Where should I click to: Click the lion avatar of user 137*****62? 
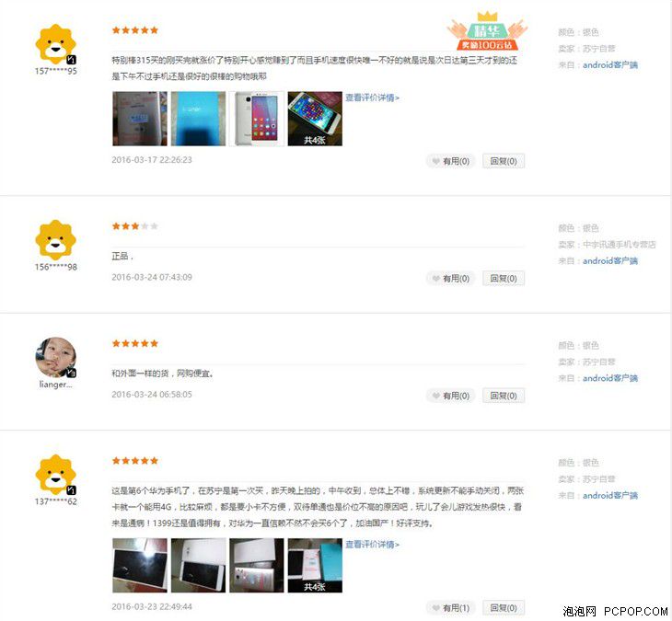pyautogui.click(x=56, y=475)
